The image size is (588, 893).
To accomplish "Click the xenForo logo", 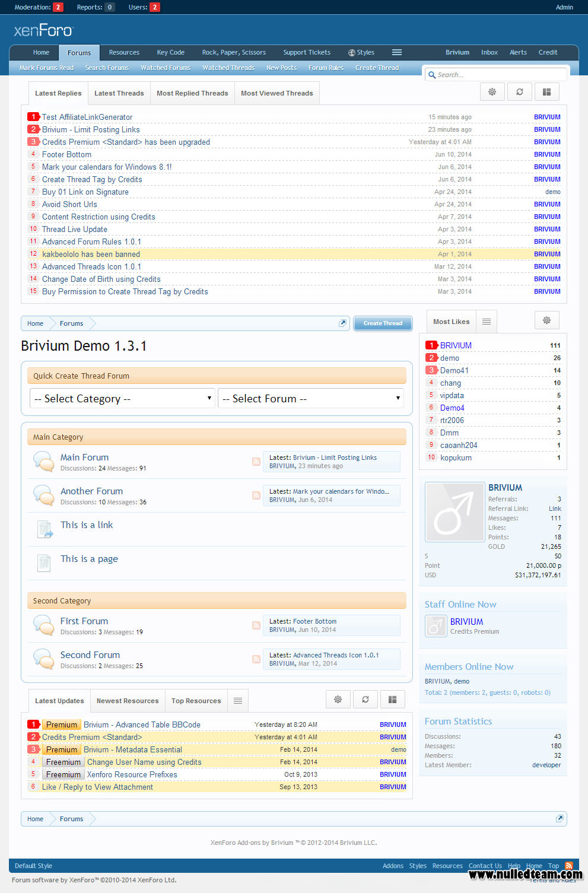I will point(43,30).
